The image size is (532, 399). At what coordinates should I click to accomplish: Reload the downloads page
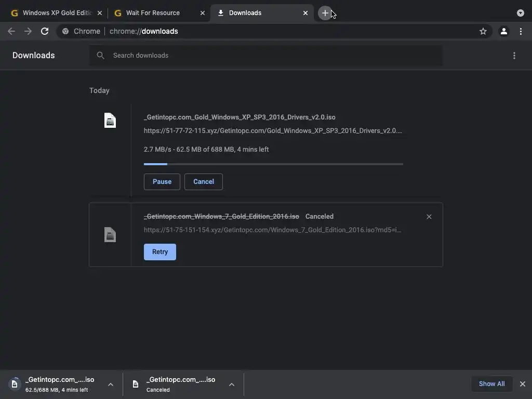45,31
